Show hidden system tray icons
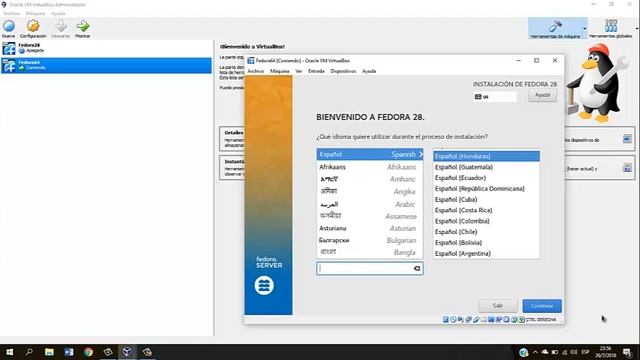 [535, 352]
